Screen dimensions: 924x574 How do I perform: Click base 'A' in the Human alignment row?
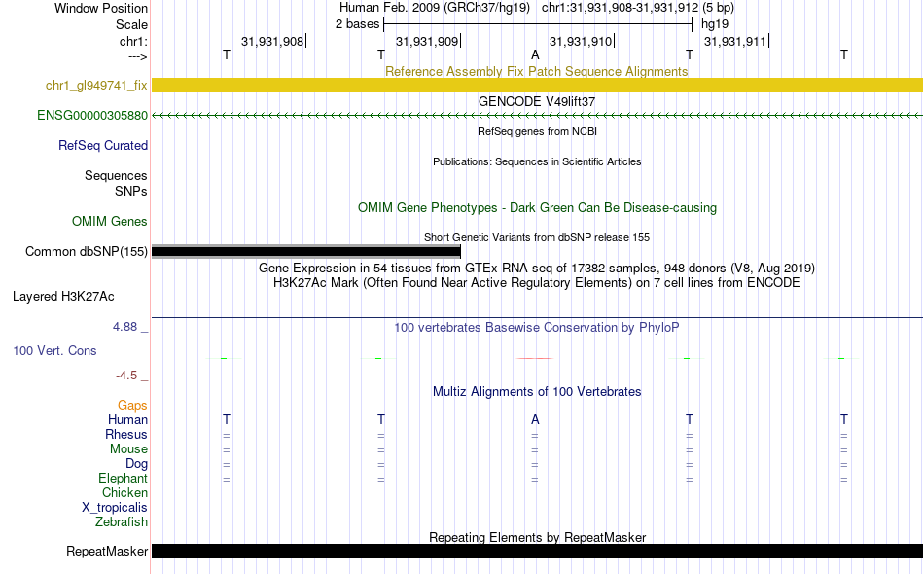[535, 419]
